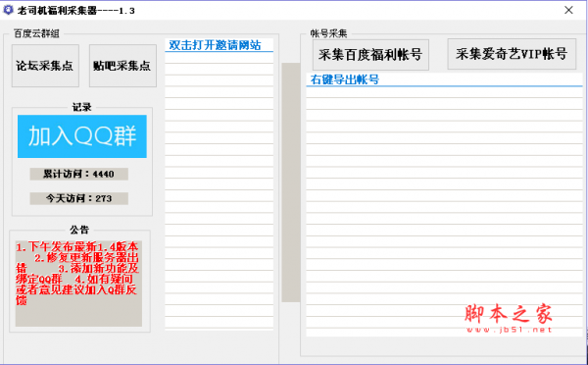Start 采集爱奇艺VIP帐号 collection
588x365 pixels.
(512, 54)
